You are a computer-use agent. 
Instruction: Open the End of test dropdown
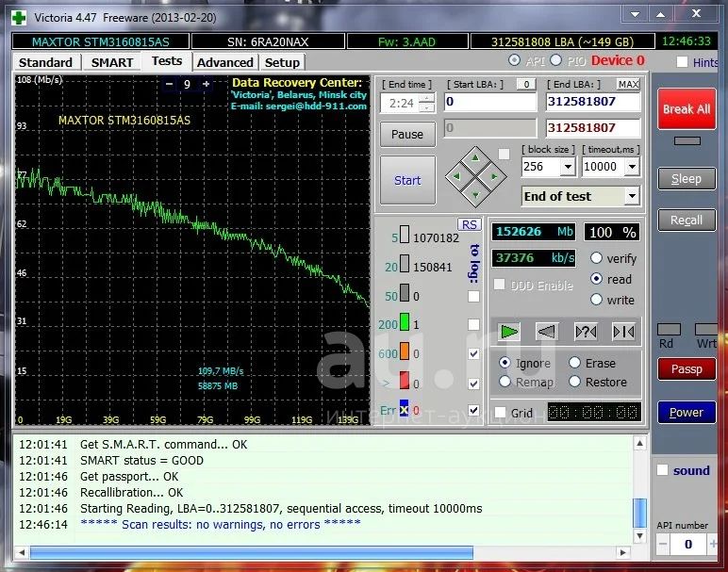(x=631, y=196)
